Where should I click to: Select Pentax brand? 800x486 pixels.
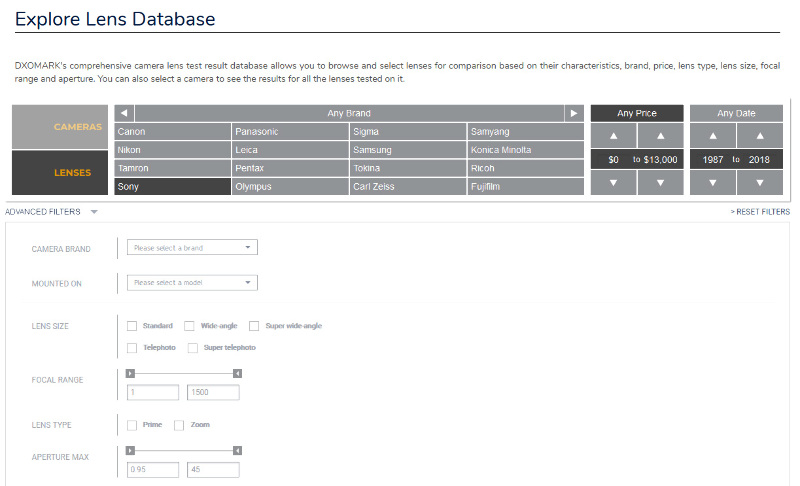click(x=290, y=168)
